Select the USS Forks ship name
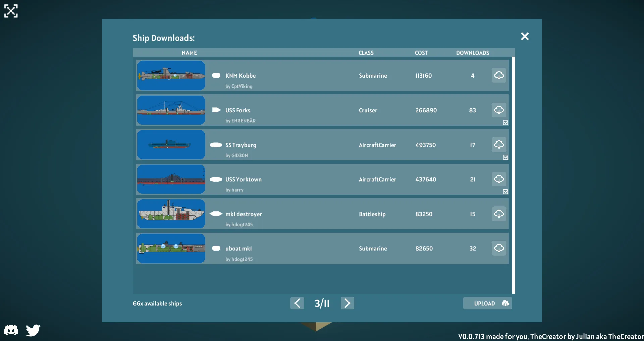The width and height of the screenshot is (644, 341). click(238, 110)
